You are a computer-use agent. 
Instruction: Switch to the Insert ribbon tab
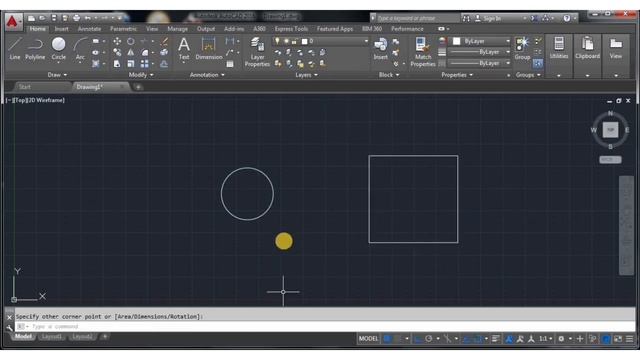pos(62,29)
